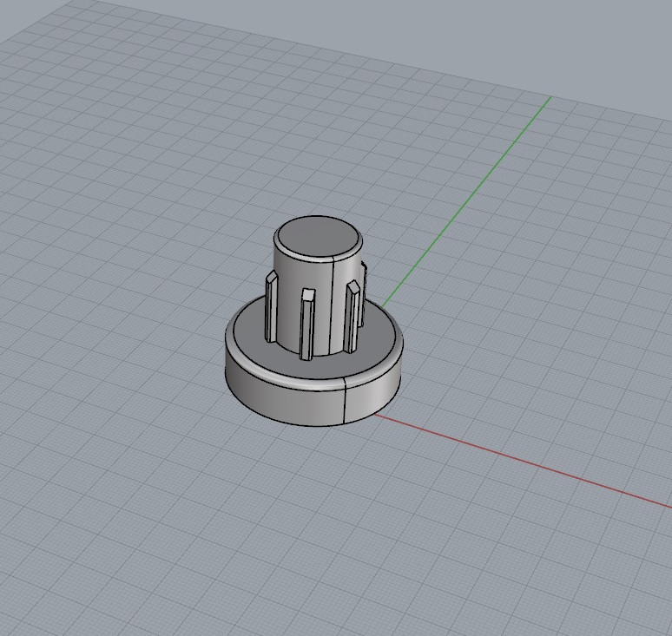Image resolution: width=672 pixels, height=636 pixels.
Task: Click the red X-axis line
Action: (x=523, y=461)
